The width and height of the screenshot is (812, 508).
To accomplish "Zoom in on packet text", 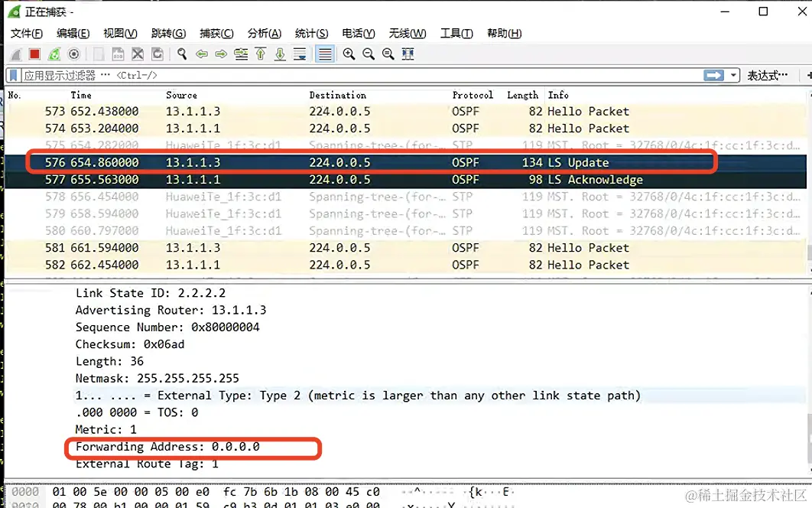I will pos(349,54).
